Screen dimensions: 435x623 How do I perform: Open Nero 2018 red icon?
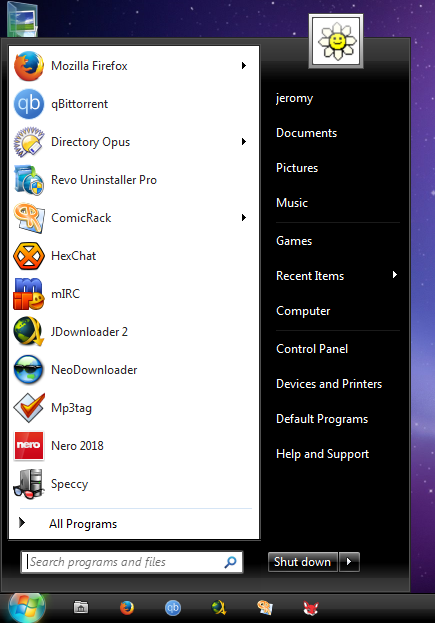click(29, 446)
